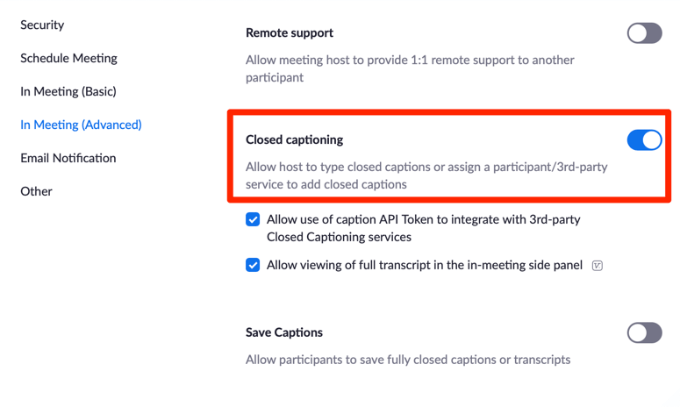Open the Security settings section
The image size is (680, 407).
pyautogui.click(x=43, y=25)
